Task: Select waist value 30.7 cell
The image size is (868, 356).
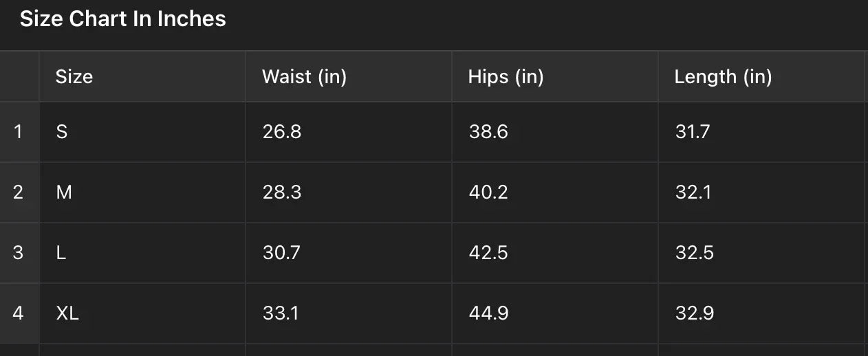Action: tap(281, 252)
